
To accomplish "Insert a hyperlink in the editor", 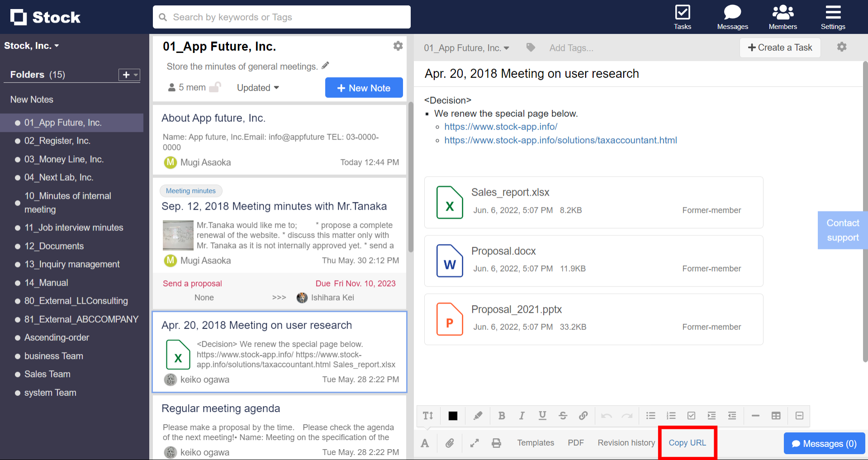I will (583, 416).
